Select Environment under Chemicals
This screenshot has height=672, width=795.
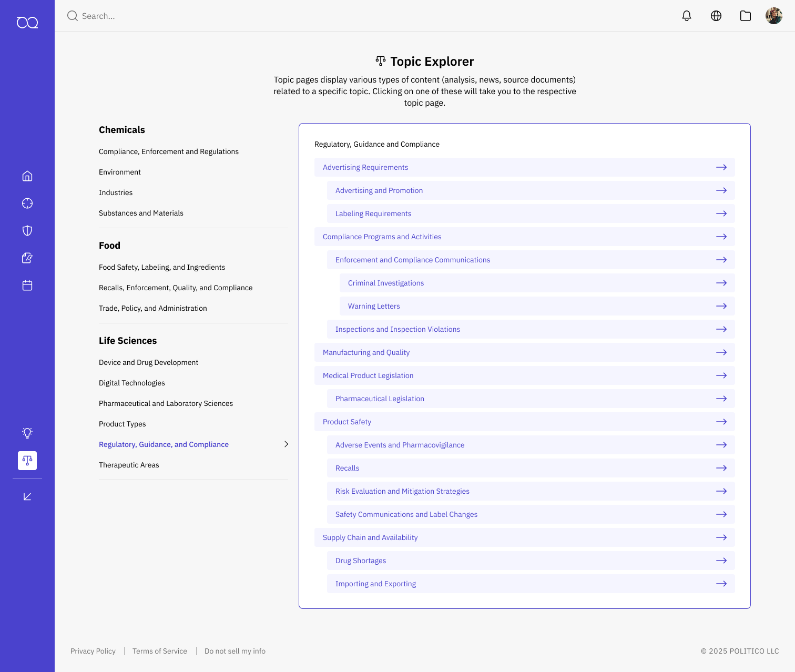120,172
